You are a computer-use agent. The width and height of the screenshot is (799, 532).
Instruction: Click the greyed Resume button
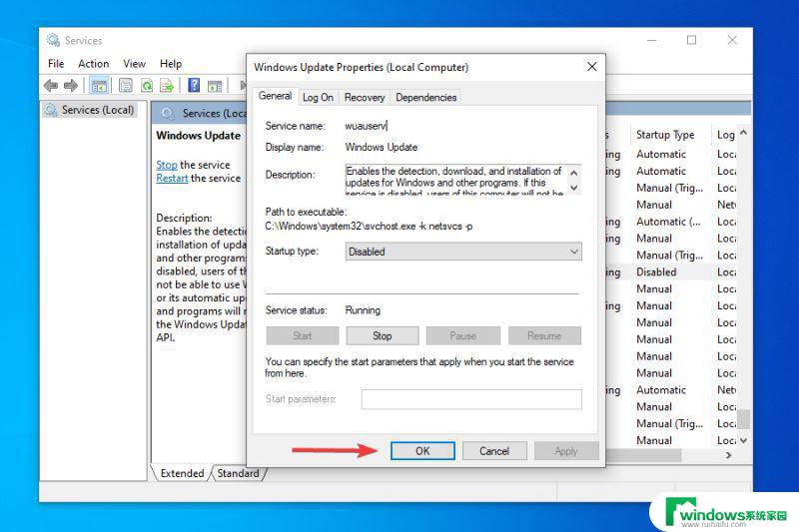coord(544,335)
